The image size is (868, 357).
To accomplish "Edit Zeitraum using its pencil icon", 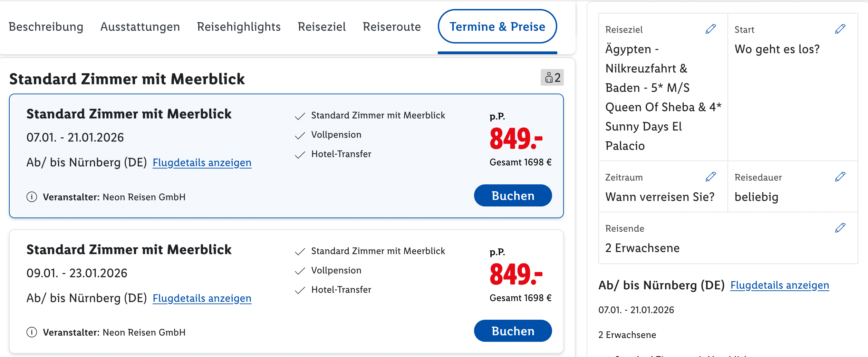I will 711,177.
